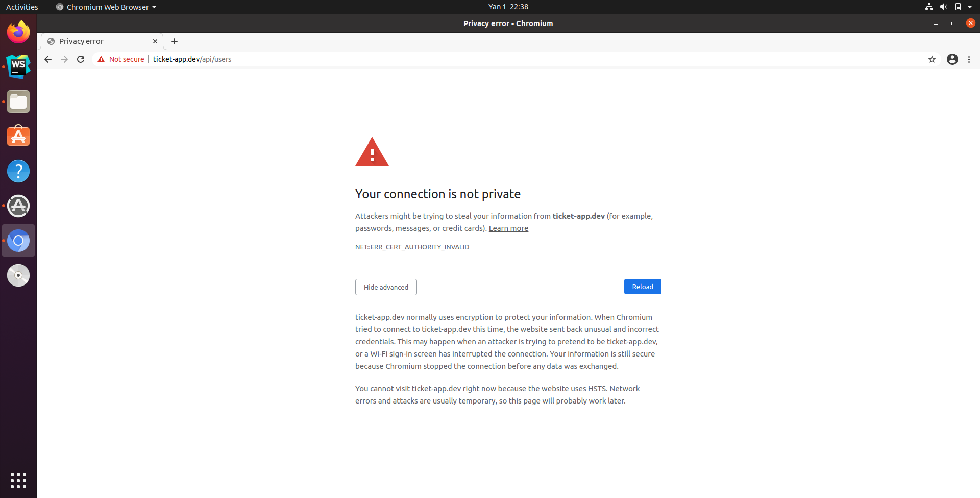Image resolution: width=980 pixels, height=498 pixels.
Task: Click the red warning triangle image
Action: 372,152
